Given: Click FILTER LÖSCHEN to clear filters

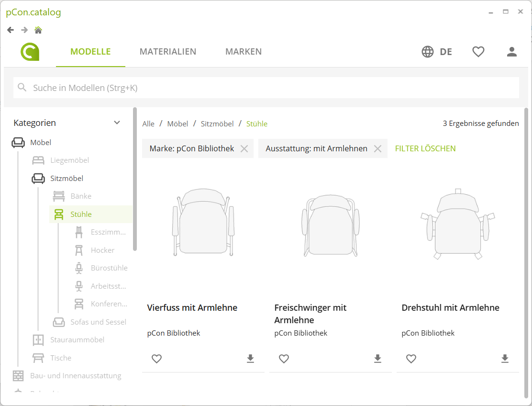Looking at the screenshot, I should (x=425, y=148).
